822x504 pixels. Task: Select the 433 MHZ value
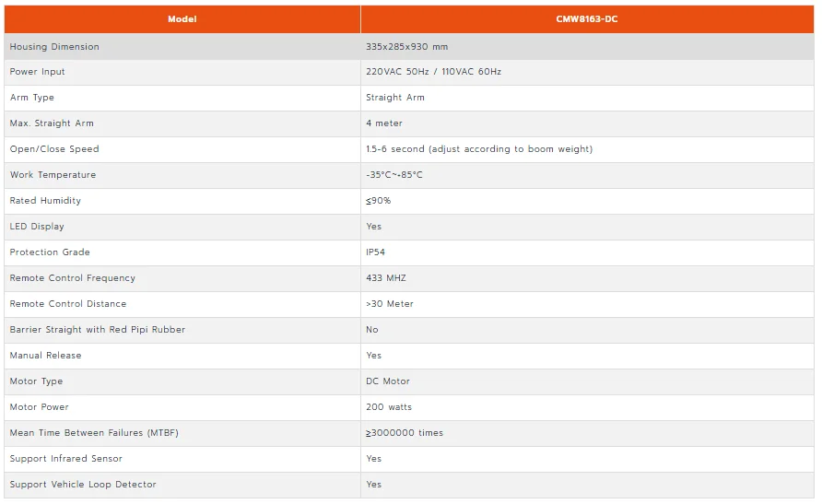coord(386,278)
